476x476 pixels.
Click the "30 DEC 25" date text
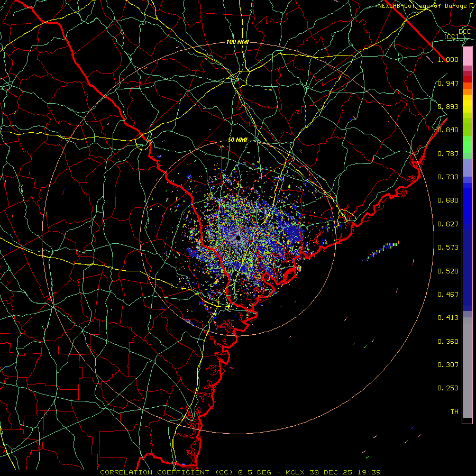pos(331,472)
